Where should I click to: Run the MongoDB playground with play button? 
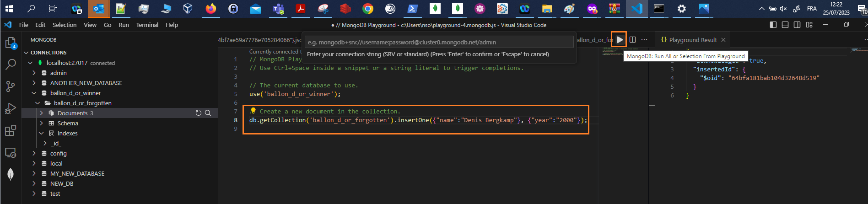[x=619, y=40]
